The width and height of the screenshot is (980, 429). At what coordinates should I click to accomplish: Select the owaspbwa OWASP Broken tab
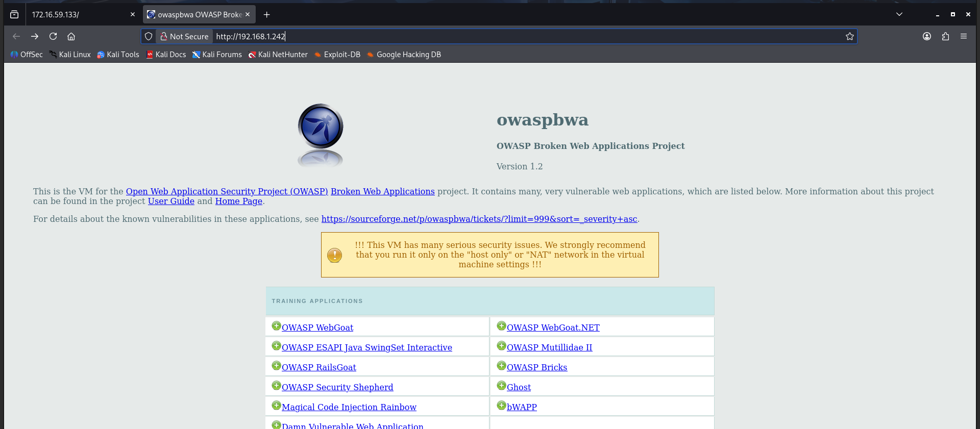(199, 14)
